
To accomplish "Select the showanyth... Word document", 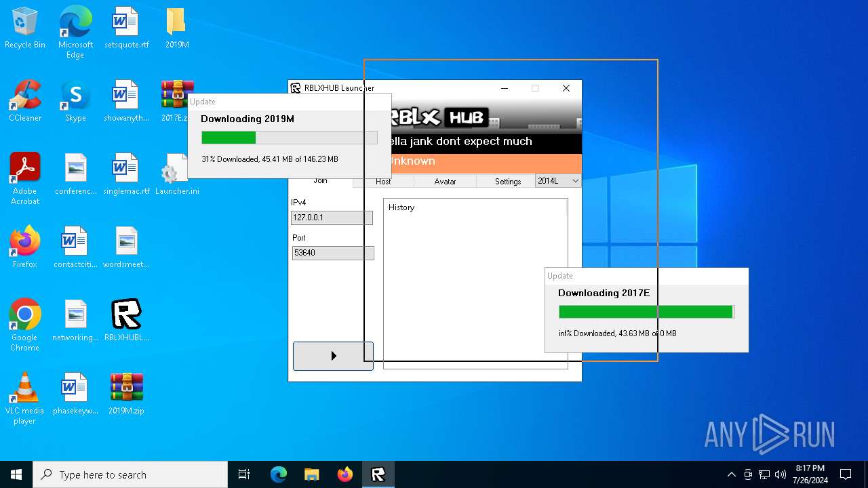I will (126, 102).
